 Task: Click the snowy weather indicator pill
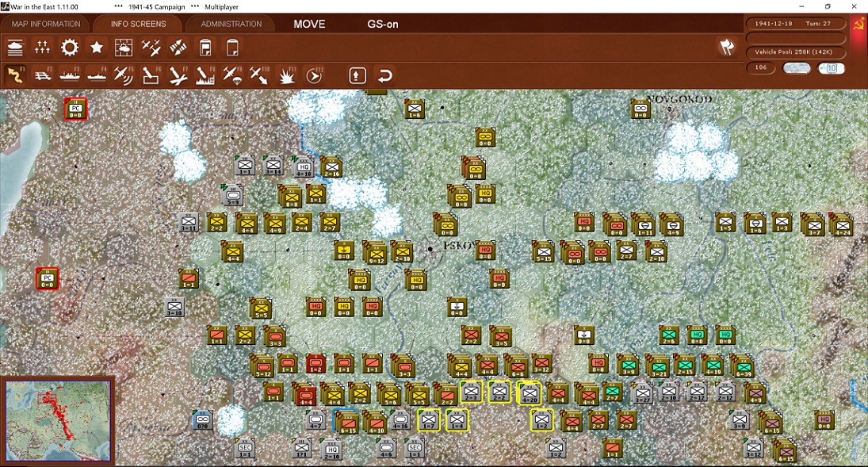click(x=797, y=68)
